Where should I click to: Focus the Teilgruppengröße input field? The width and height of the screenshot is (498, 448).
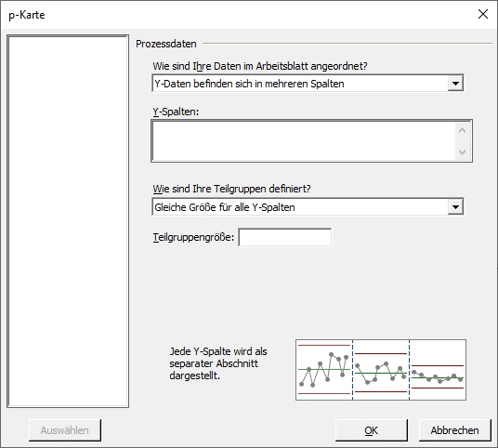click(x=285, y=237)
